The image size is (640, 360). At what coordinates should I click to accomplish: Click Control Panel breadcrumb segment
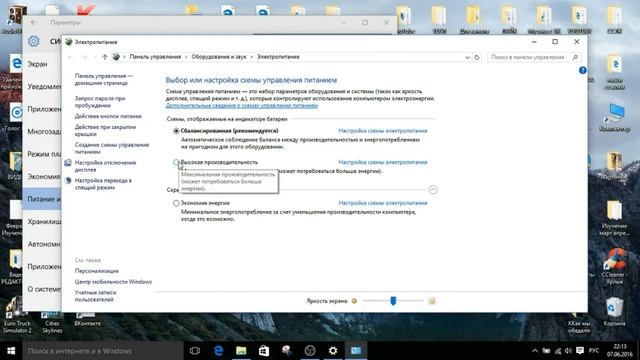(155, 57)
